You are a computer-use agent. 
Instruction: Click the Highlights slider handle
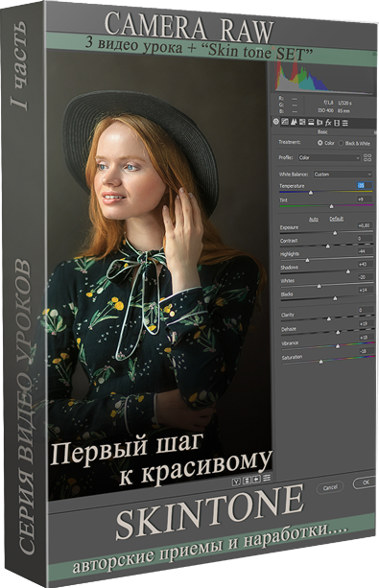click(307, 260)
